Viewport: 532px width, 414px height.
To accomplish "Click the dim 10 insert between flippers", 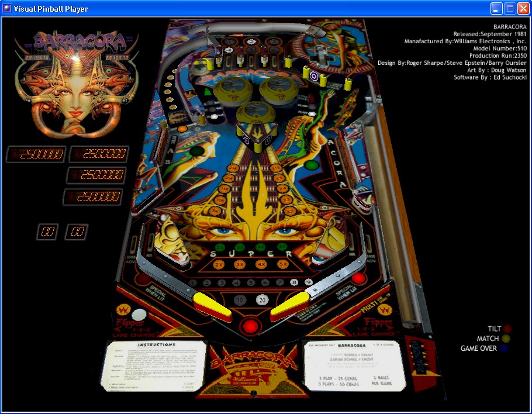I will coord(240,300).
